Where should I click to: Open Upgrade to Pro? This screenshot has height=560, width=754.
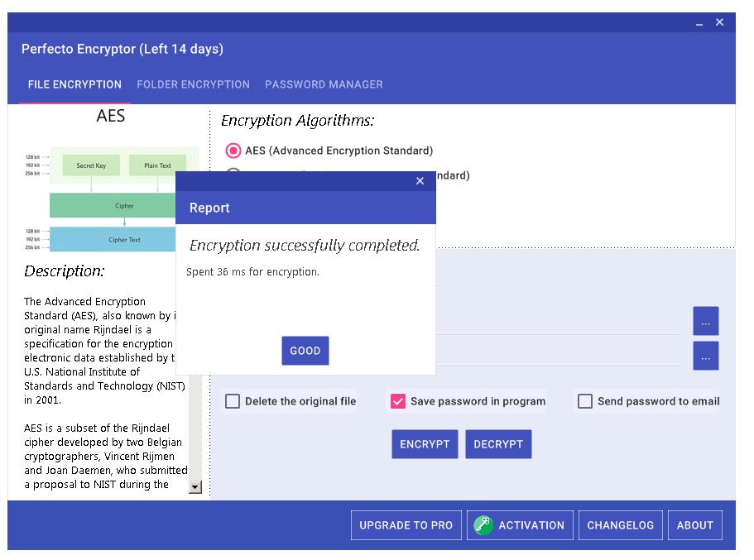[x=406, y=525]
